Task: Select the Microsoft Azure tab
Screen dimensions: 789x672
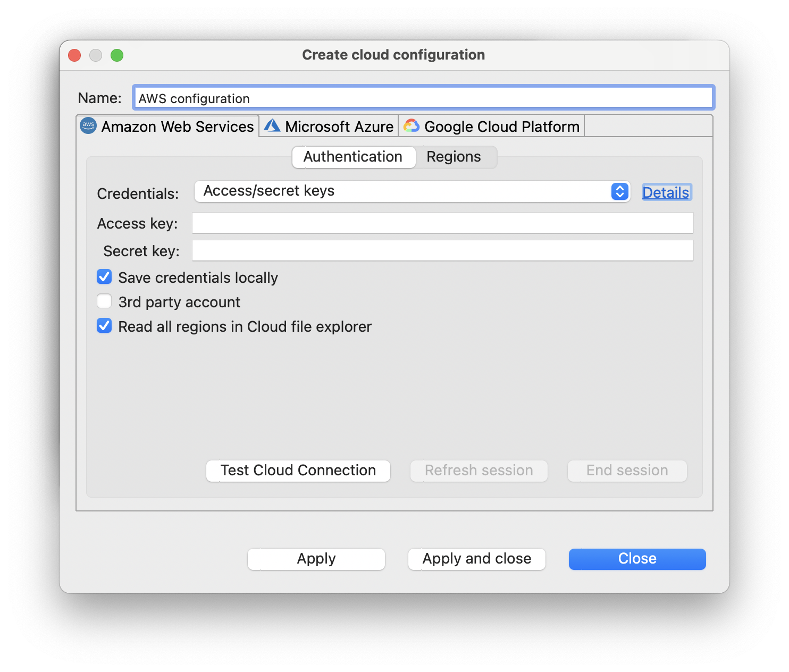Action: pos(328,126)
